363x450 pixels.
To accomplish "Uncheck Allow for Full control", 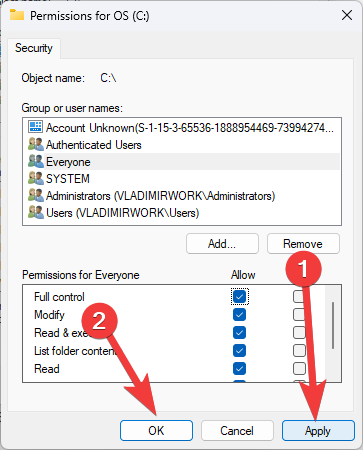I will click(240, 296).
